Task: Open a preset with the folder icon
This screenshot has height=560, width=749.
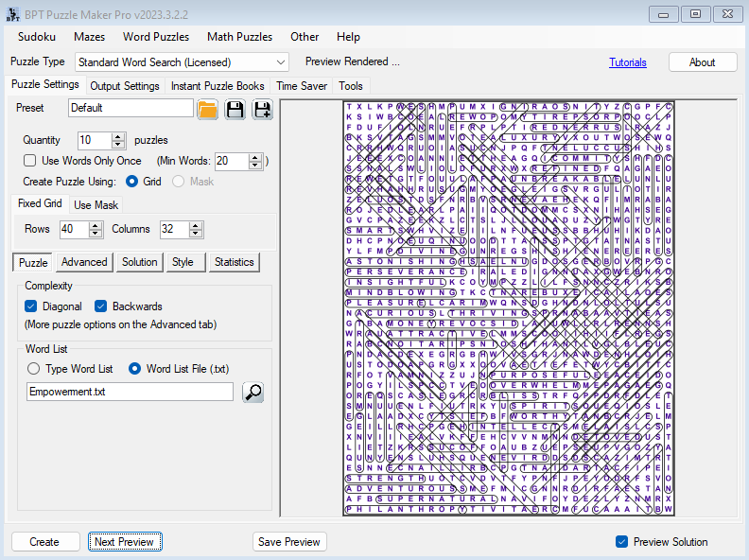Action: tap(207, 109)
